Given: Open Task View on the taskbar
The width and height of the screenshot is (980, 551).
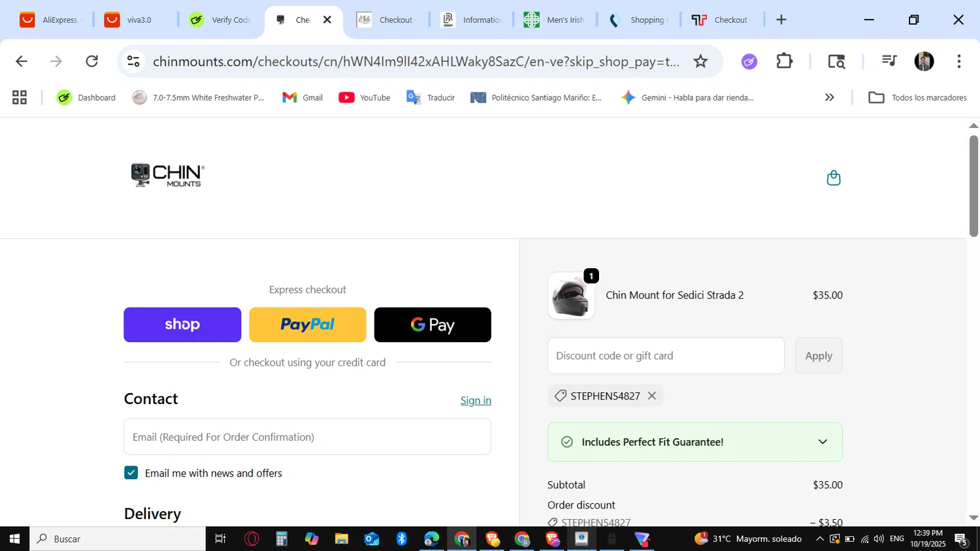Looking at the screenshot, I should coord(220,539).
